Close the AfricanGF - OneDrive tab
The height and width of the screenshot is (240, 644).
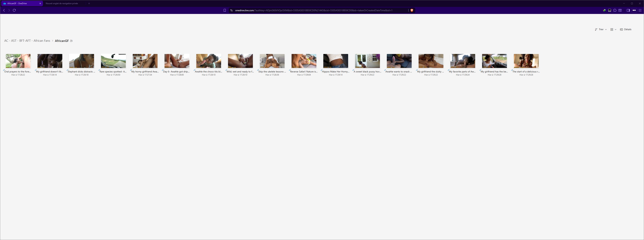click(x=40, y=3)
